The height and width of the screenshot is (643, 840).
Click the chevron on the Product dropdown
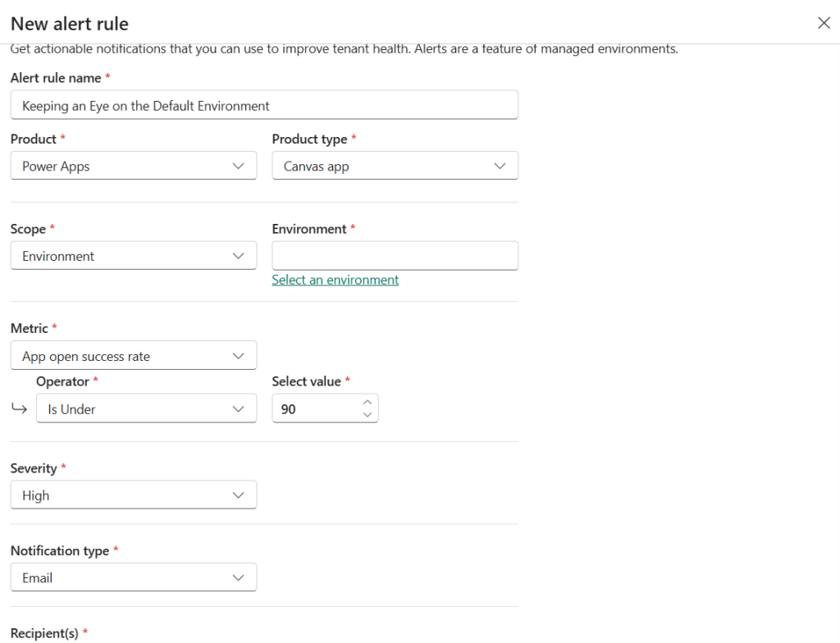(x=239, y=166)
